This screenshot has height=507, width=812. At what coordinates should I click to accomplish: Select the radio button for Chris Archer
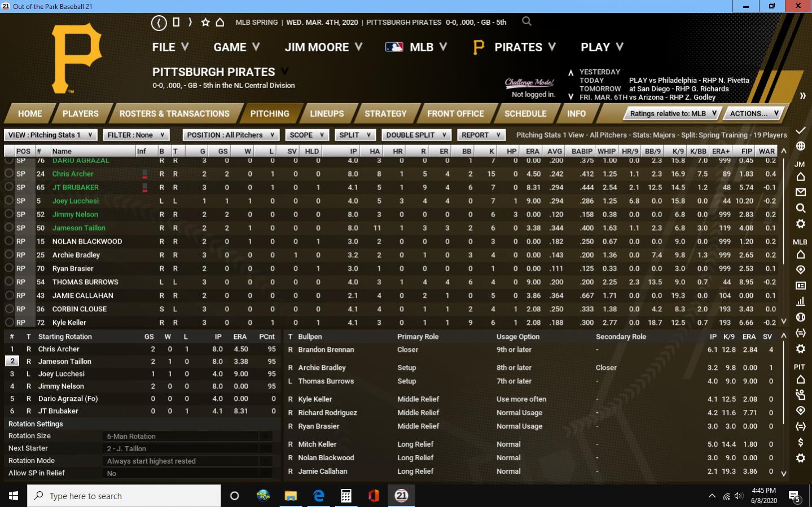click(9, 174)
